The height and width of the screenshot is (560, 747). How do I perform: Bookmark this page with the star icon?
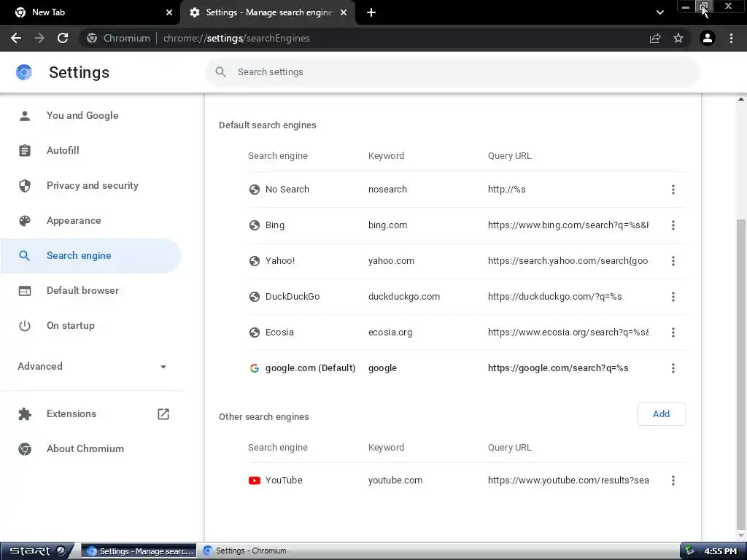click(678, 38)
